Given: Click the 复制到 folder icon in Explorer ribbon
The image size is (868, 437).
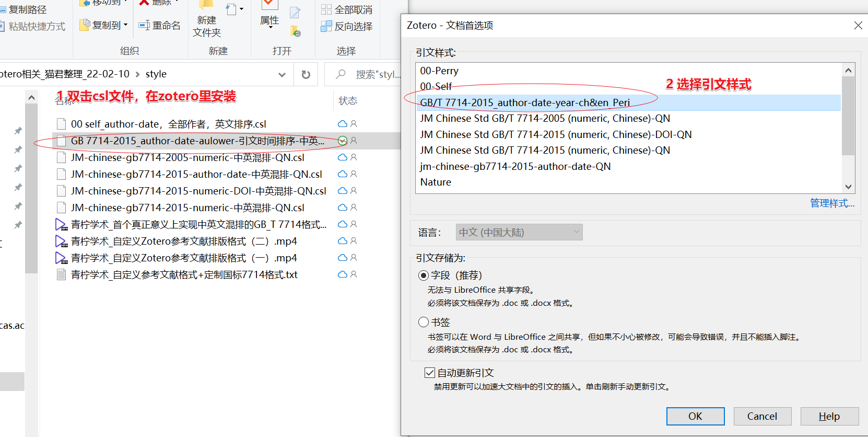Looking at the screenshot, I should click(85, 25).
